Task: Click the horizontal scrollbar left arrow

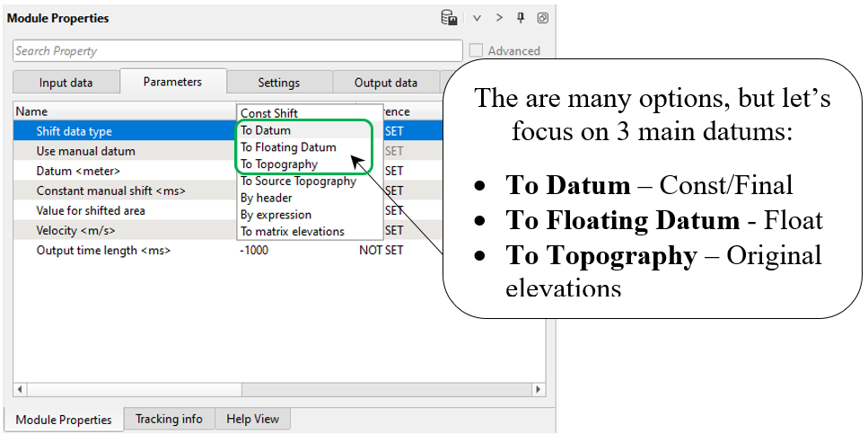Action: [20, 389]
